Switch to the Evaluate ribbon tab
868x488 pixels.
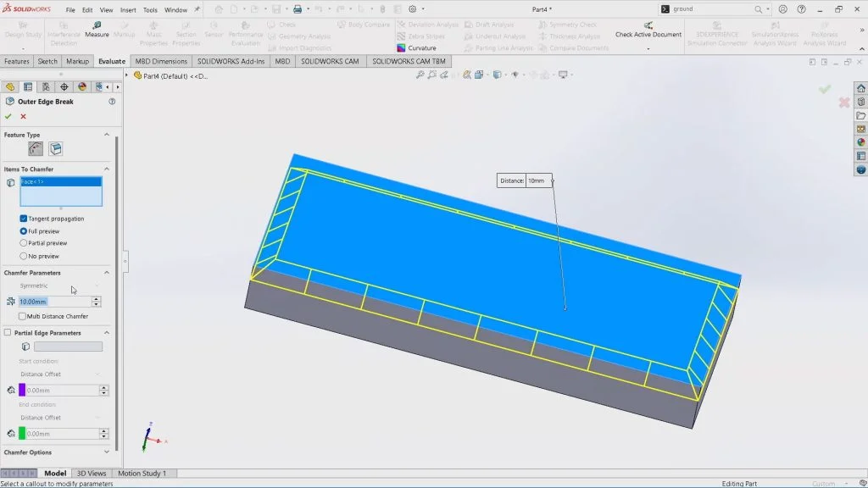(x=111, y=61)
